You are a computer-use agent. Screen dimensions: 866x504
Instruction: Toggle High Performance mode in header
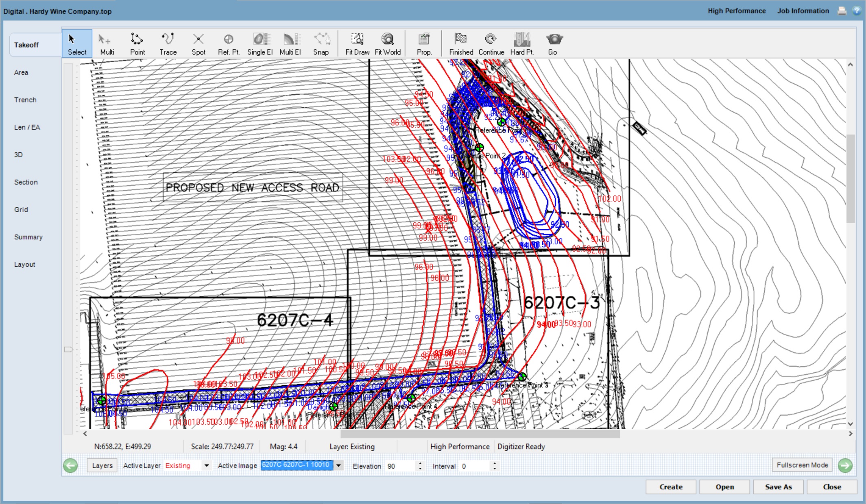pyautogui.click(x=736, y=11)
